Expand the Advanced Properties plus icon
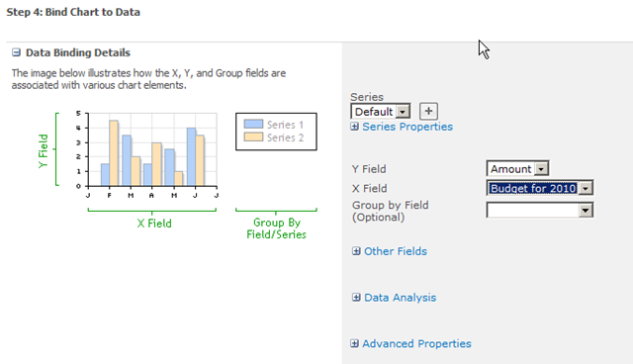 (x=354, y=343)
